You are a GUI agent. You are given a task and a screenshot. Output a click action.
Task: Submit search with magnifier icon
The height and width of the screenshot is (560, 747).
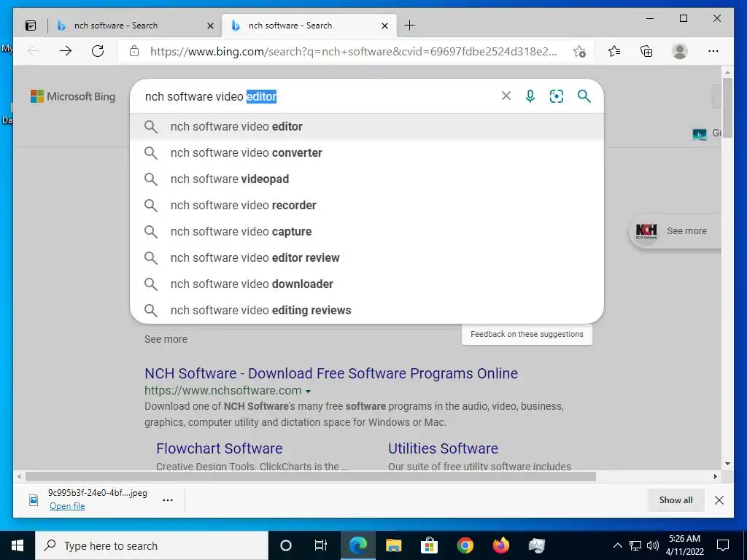tap(584, 96)
